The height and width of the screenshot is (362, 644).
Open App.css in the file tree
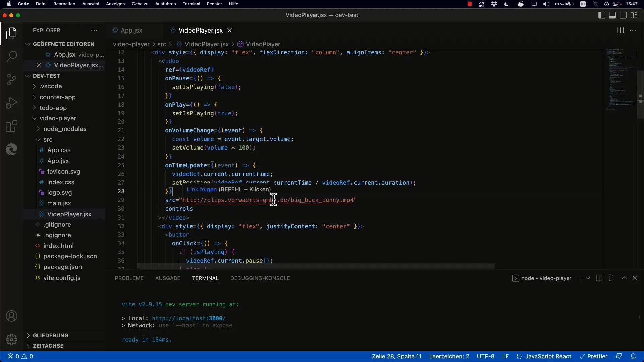(x=59, y=150)
